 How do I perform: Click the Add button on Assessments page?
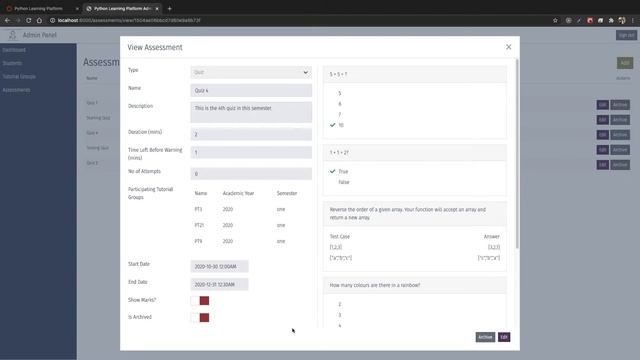click(x=625, y=63)
